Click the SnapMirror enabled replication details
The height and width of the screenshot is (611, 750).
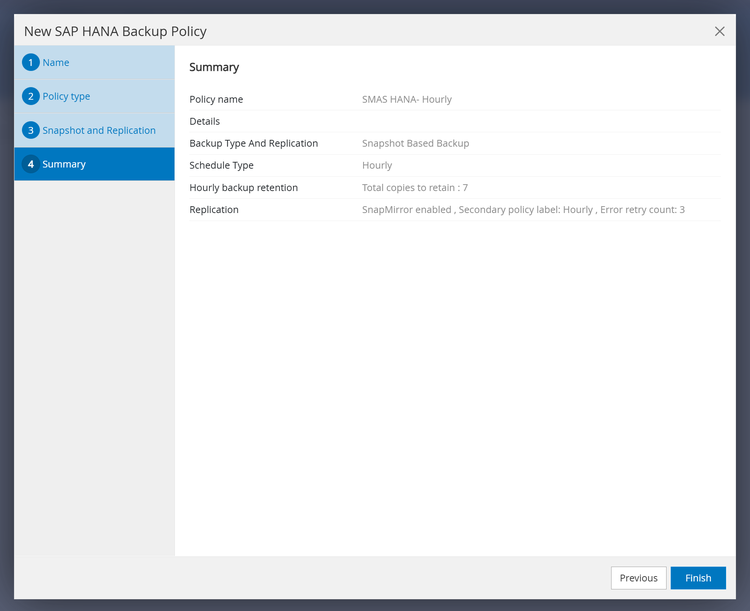click(523, 210)
